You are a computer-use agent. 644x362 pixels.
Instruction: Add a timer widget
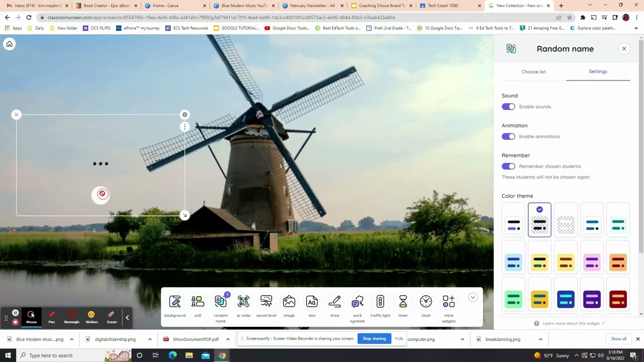pos(403,306)
